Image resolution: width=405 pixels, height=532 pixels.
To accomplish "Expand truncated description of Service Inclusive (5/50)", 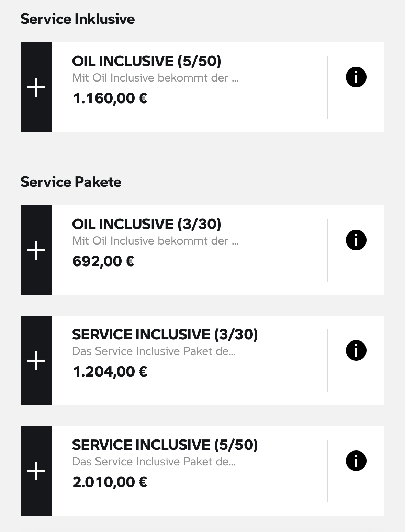I will pos(154,462).
